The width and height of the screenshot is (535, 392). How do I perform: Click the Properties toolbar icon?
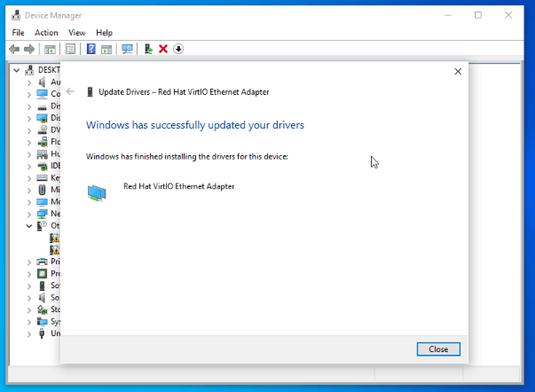[70, 49]
